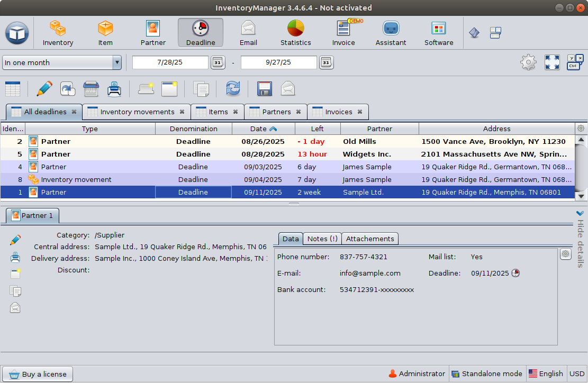Open the Statistics pie chart module

295,33
